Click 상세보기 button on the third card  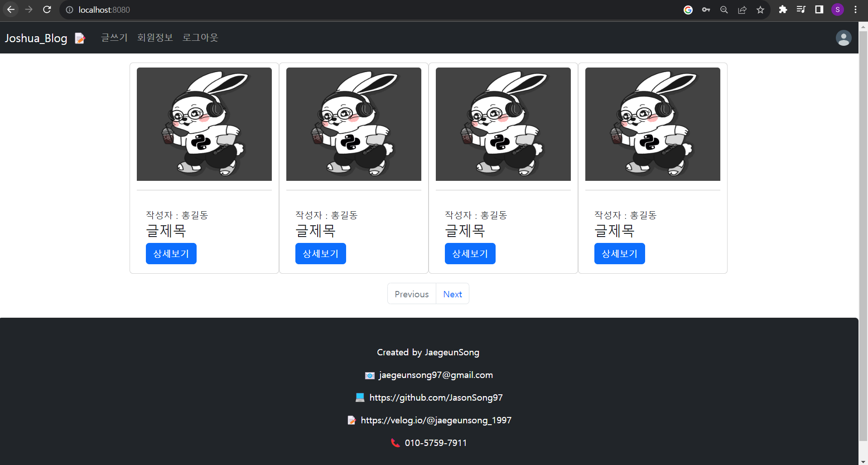coord(470,253)
